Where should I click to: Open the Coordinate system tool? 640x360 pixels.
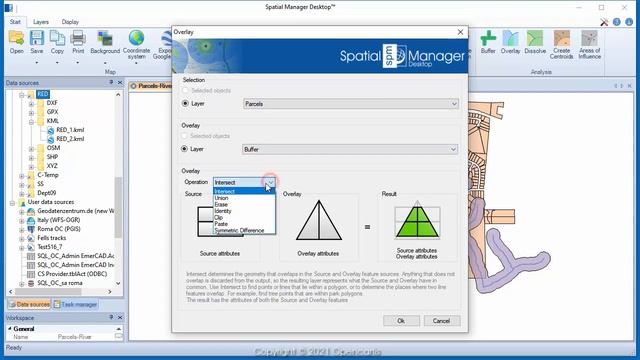pos(136,44)
